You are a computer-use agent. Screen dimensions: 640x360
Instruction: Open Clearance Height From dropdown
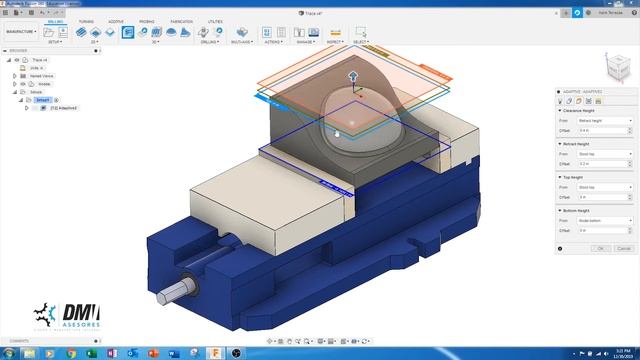point(605,121)
